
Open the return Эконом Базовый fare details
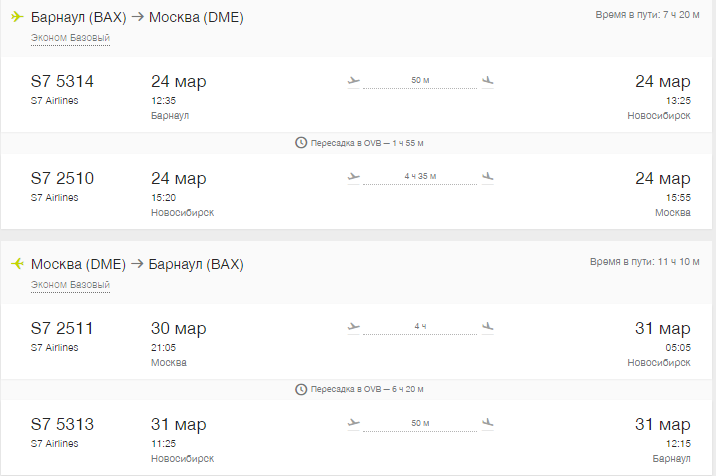[70, 285]
